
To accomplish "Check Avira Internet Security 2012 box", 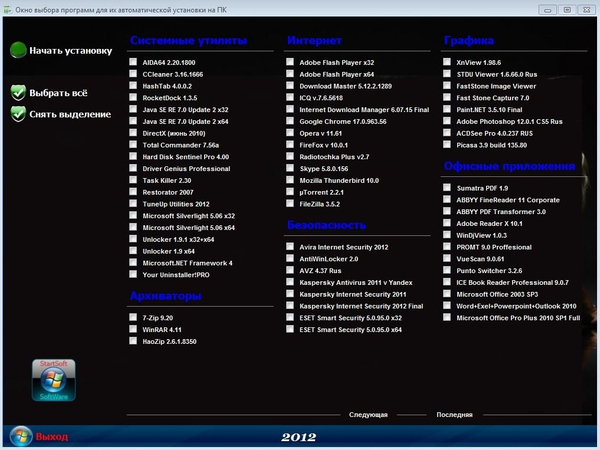I will point(290,246).
